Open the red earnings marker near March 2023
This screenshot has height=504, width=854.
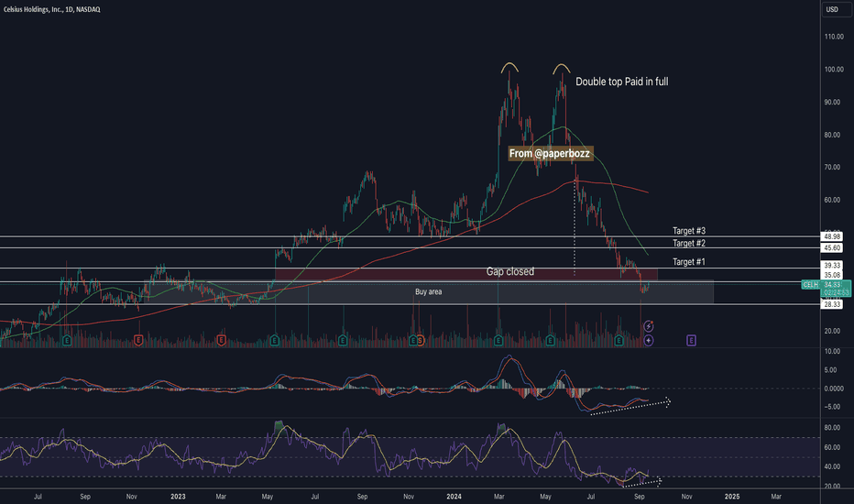coord(221,341)
